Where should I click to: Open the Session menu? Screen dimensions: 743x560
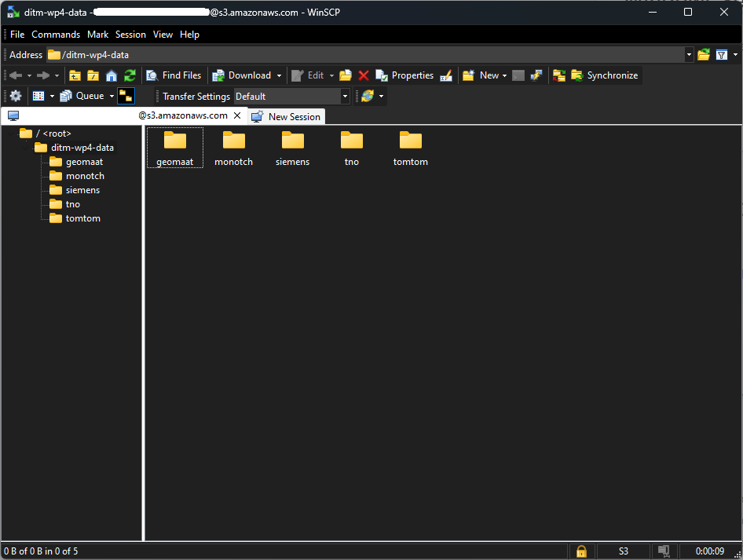tap(131, 35)
